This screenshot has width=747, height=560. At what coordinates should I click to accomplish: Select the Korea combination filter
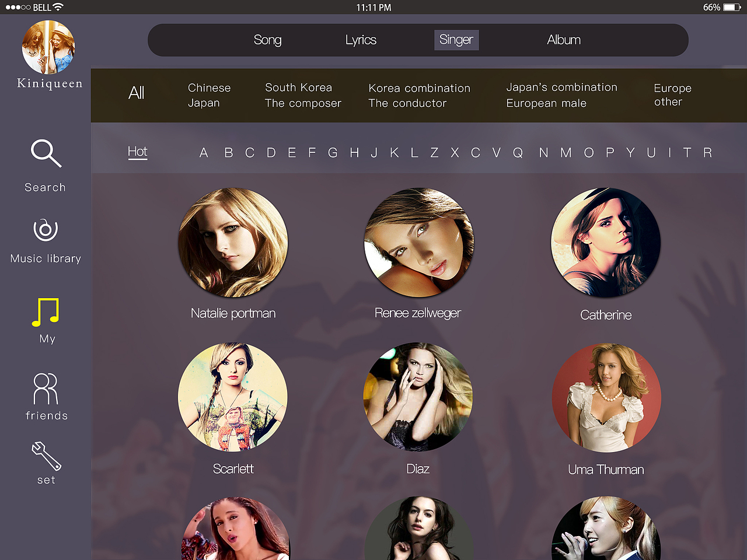pyautogui.click(x=419, y=88)
